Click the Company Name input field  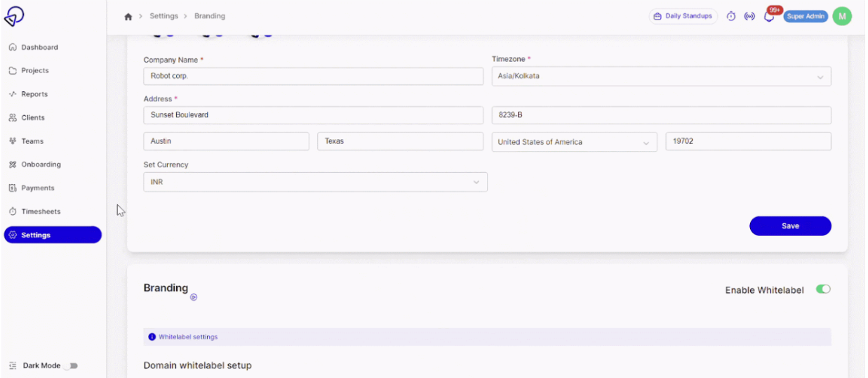(x=313, y=77)
